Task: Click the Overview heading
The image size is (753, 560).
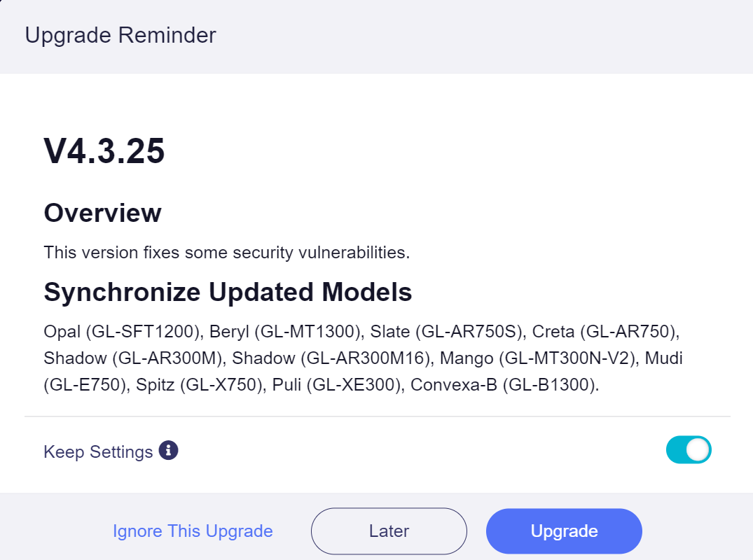Action: [103, 213]
